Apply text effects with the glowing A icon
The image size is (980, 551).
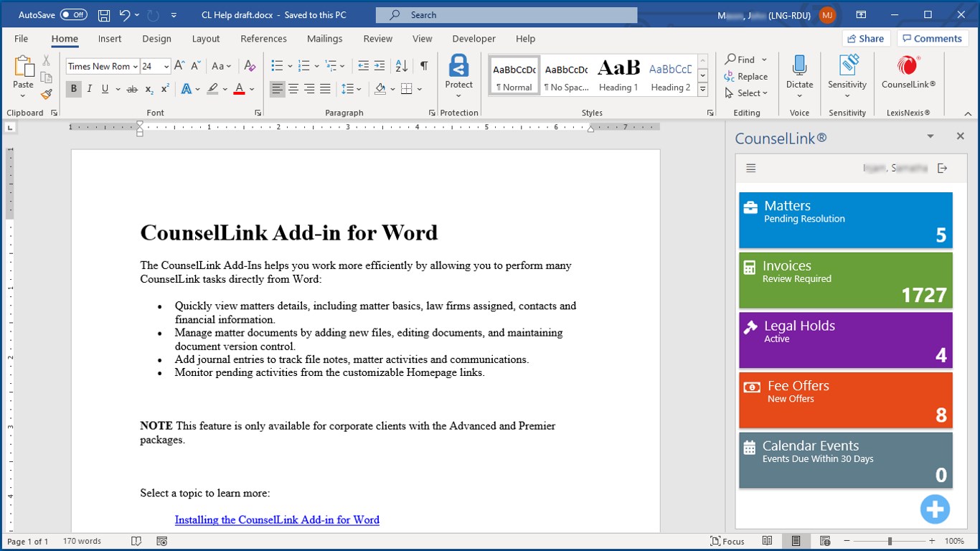click(x=187, y=89)
